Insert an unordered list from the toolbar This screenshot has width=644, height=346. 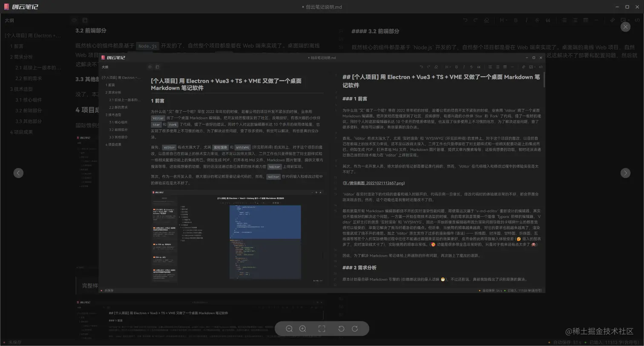(564, 20)
